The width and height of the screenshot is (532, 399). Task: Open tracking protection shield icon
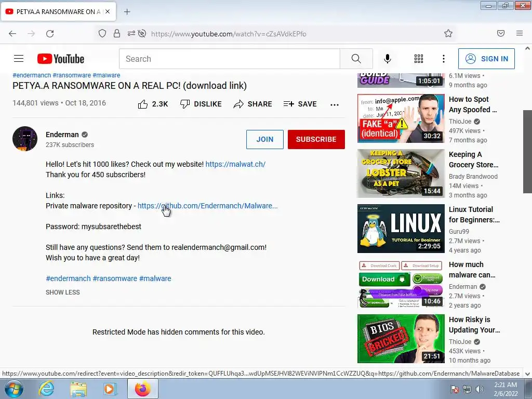tap(102, 34)
